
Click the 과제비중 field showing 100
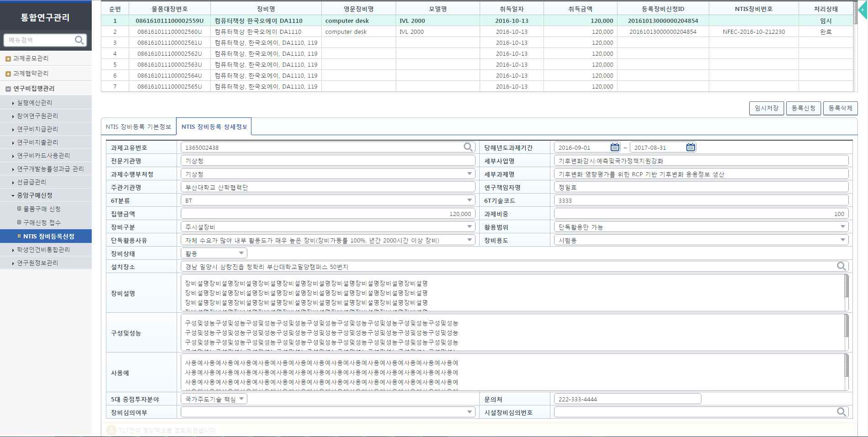701,214
